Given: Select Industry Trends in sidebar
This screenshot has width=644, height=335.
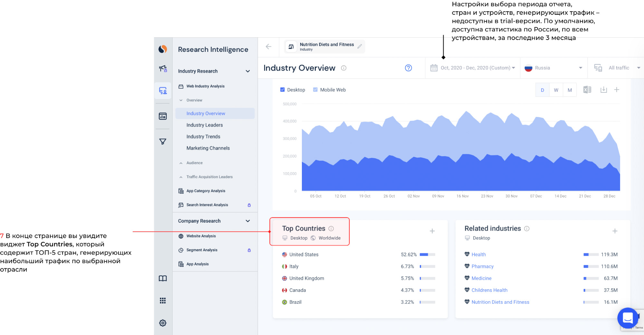Looking at the screenshot, I should [x=203, y=137].
